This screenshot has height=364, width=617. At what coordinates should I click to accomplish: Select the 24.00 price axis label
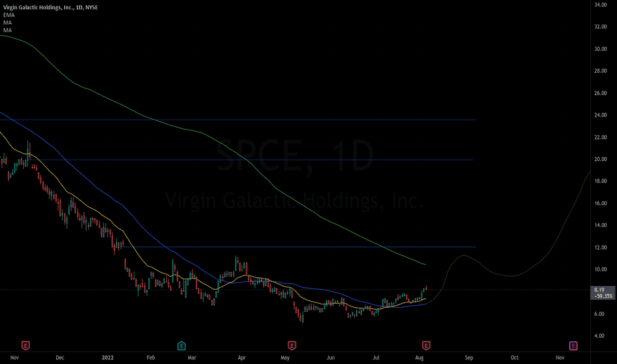600,115
